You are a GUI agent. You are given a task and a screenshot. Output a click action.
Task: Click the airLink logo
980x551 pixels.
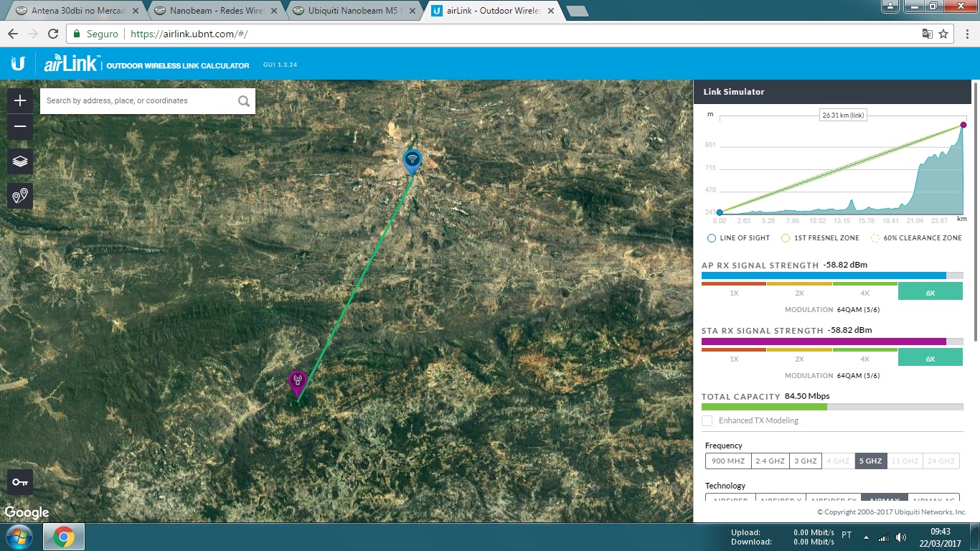tap(72, 64)
